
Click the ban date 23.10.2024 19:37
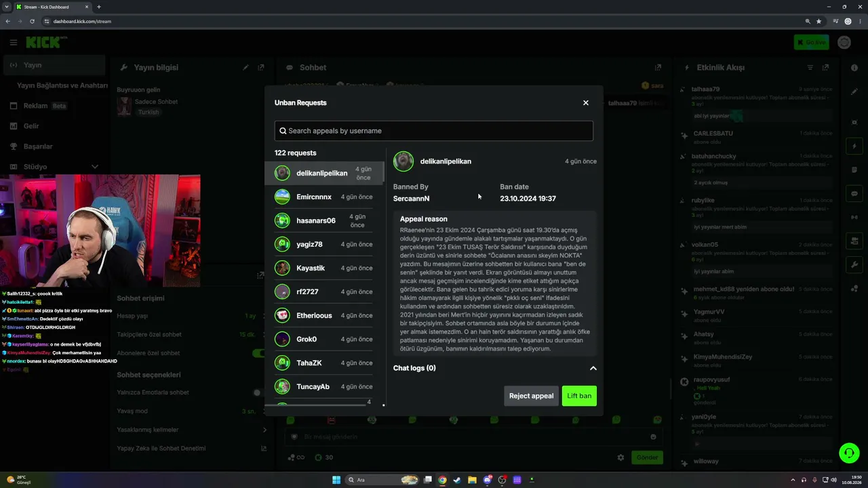point(528,199)
